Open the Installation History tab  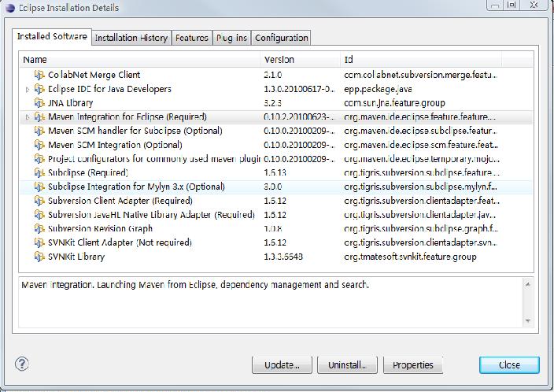131,38
